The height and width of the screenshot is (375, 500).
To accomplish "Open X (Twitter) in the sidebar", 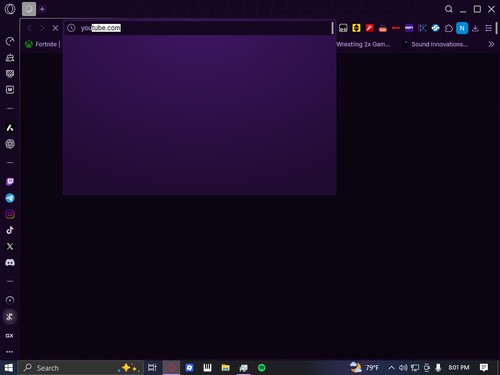I will [x=10, y=246].
